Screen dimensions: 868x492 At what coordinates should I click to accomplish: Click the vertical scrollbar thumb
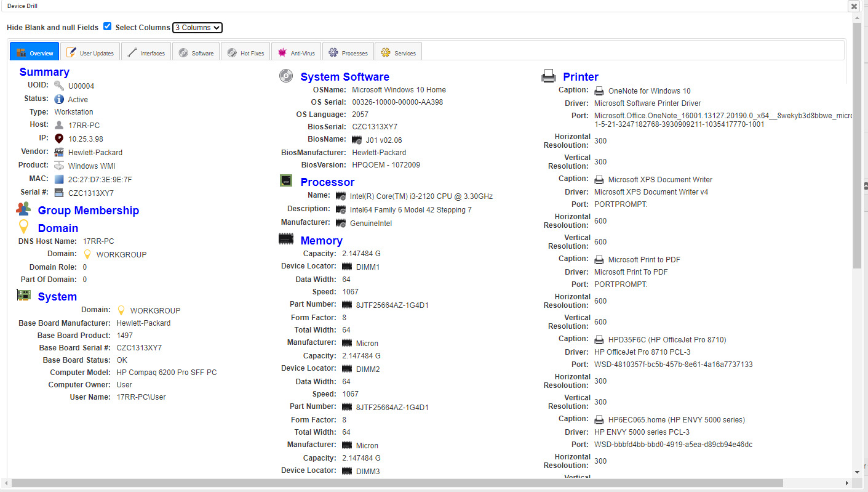(858, 146)
